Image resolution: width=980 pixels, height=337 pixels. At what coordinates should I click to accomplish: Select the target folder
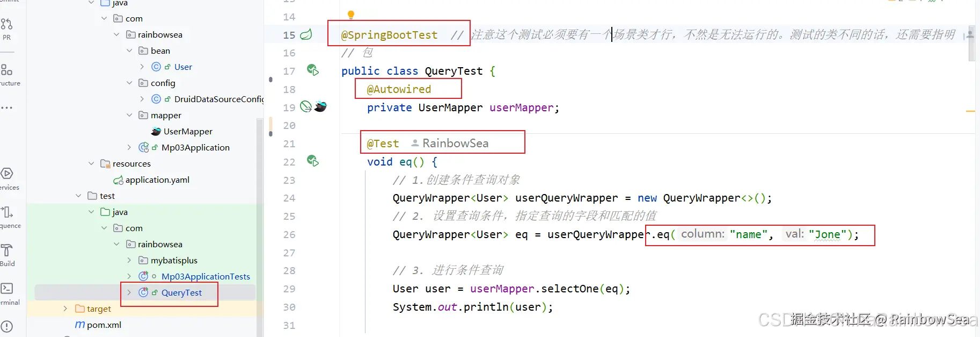(99, 309)
